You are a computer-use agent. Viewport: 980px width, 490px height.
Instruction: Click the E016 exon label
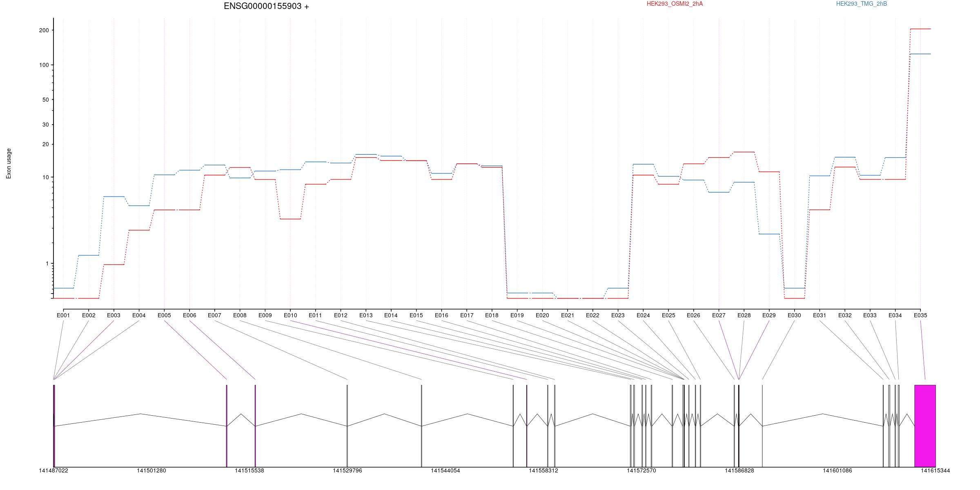click(441, 315)
